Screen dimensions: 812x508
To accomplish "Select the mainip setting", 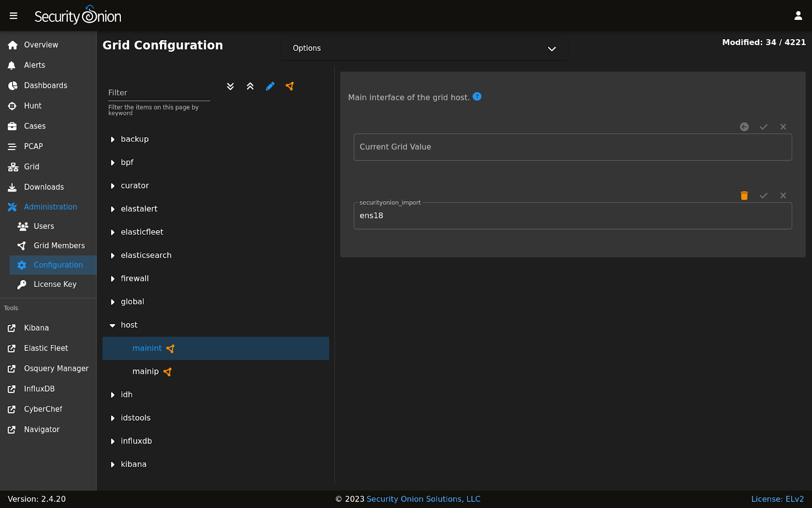I will click(216, 372).
